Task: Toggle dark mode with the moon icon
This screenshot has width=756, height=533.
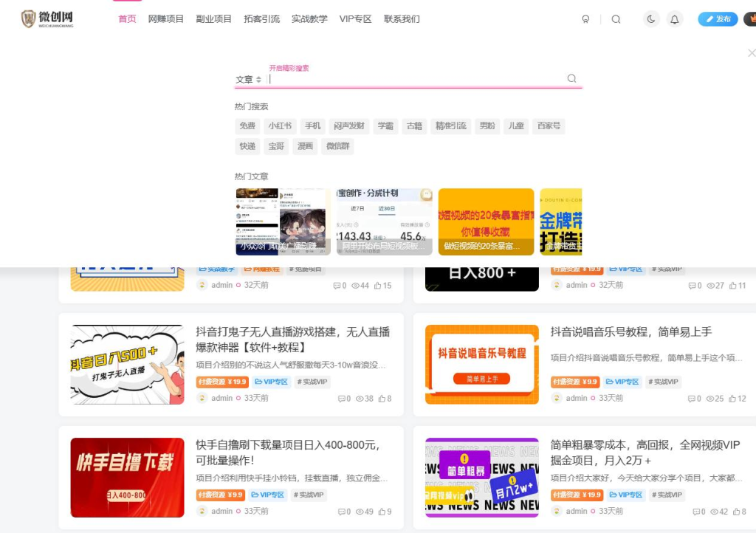Action: pos(651,19)
